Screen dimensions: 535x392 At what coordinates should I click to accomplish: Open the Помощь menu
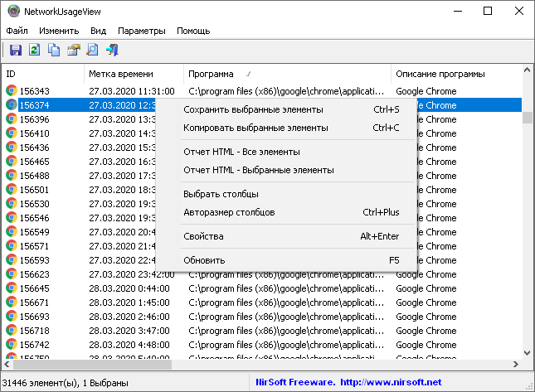point(193,31)
